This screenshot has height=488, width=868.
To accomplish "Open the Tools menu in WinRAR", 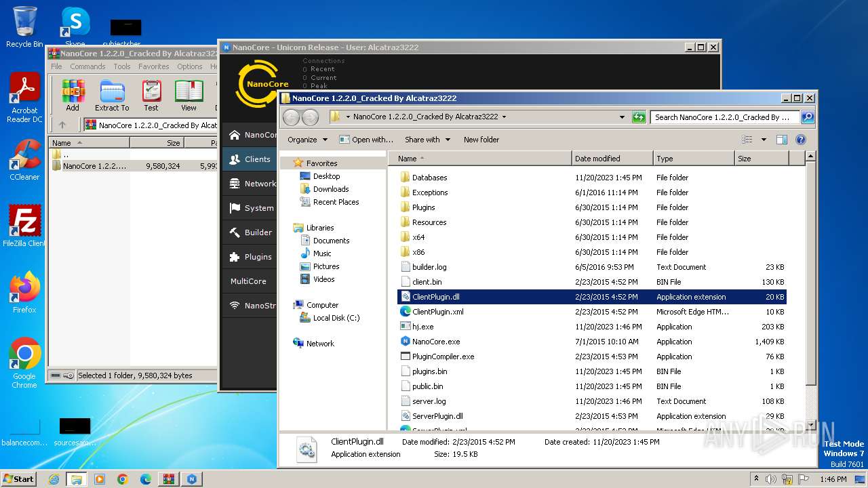I will 122,66.
